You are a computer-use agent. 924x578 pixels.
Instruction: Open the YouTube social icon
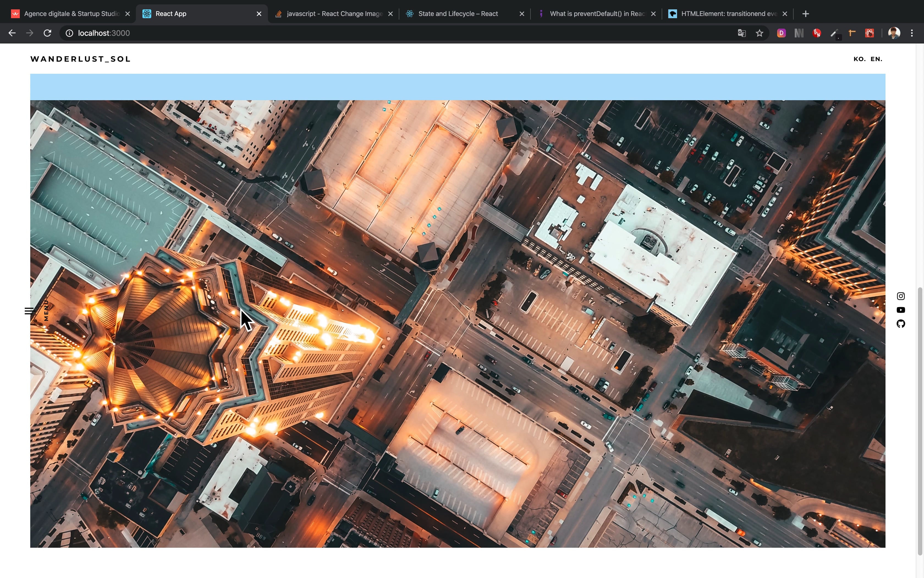point(901,310)
